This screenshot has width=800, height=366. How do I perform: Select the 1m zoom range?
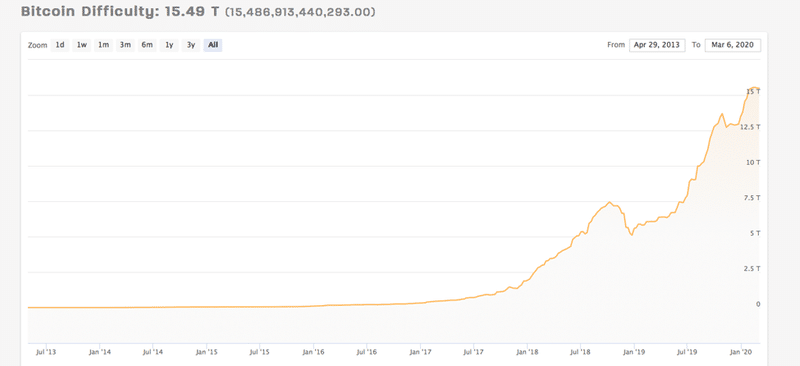(x=104, y=45)
